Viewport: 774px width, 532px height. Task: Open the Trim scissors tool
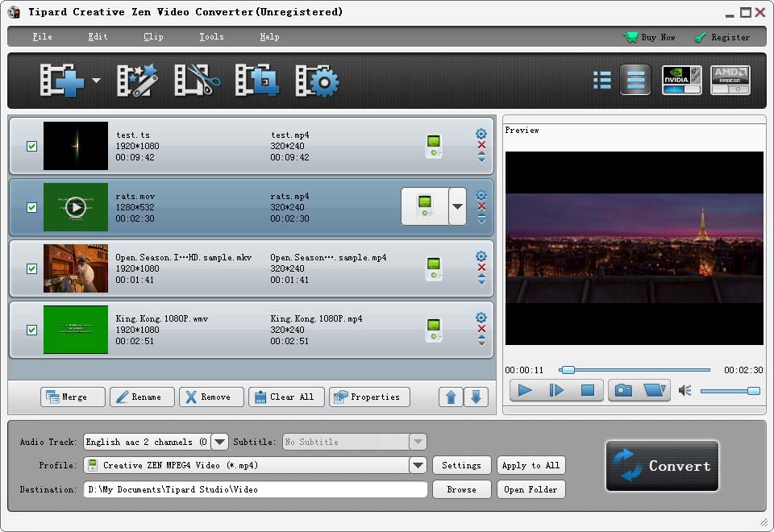[x=197, y=80]
